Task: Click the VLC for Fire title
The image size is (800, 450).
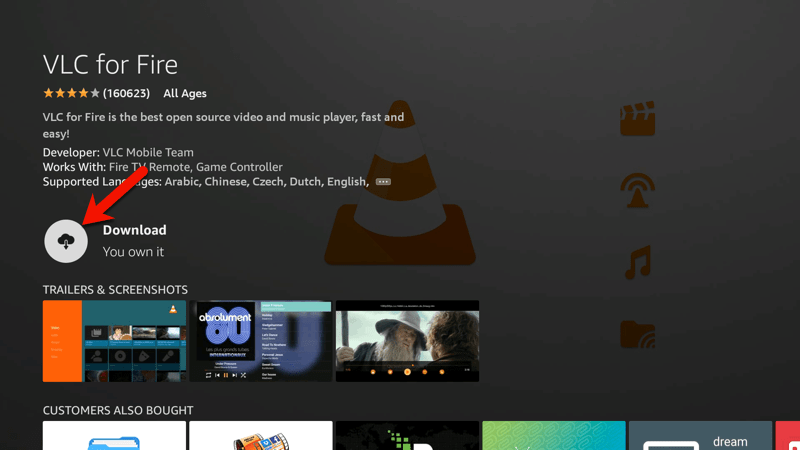Action: (x=110, y=64)
